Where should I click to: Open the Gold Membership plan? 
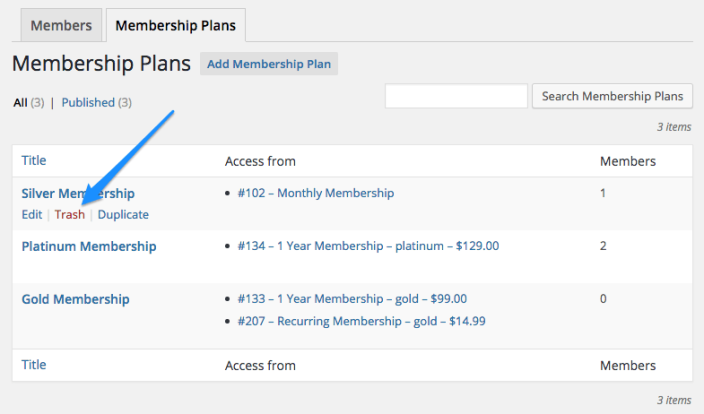(75, 298)
